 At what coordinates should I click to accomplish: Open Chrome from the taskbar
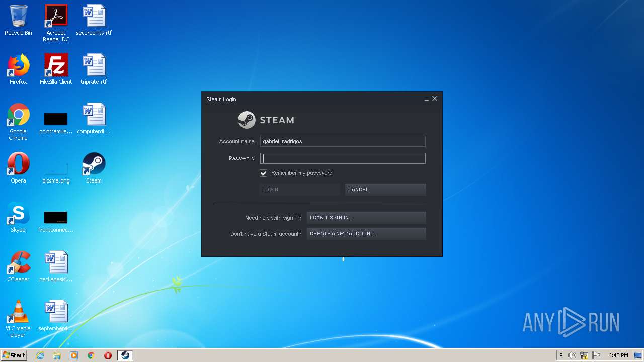(91, 355)
